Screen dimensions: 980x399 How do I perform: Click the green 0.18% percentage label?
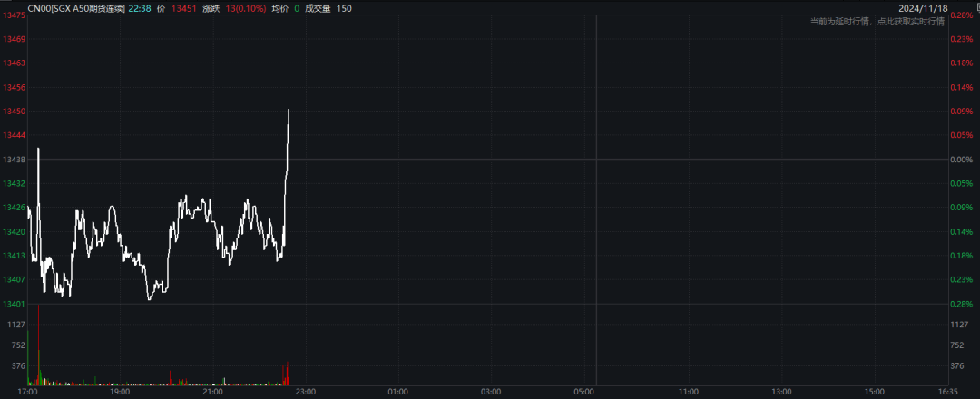962,256
